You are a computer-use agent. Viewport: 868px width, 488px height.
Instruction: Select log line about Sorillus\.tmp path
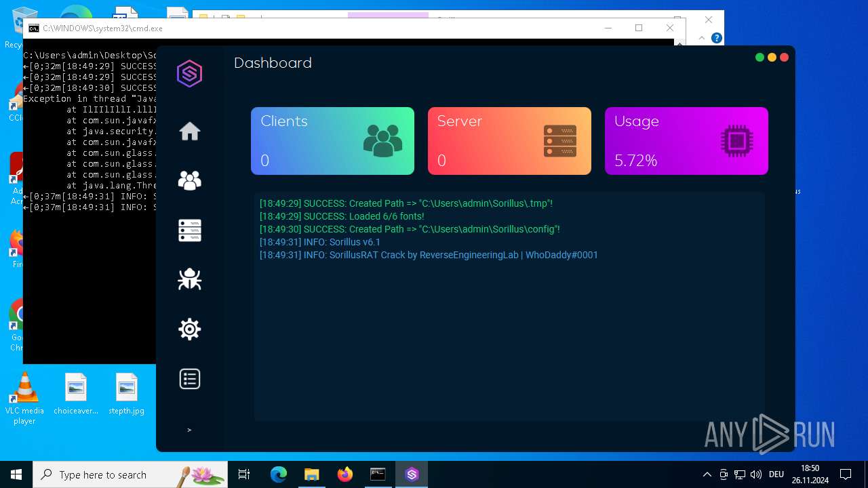point(406,203)
